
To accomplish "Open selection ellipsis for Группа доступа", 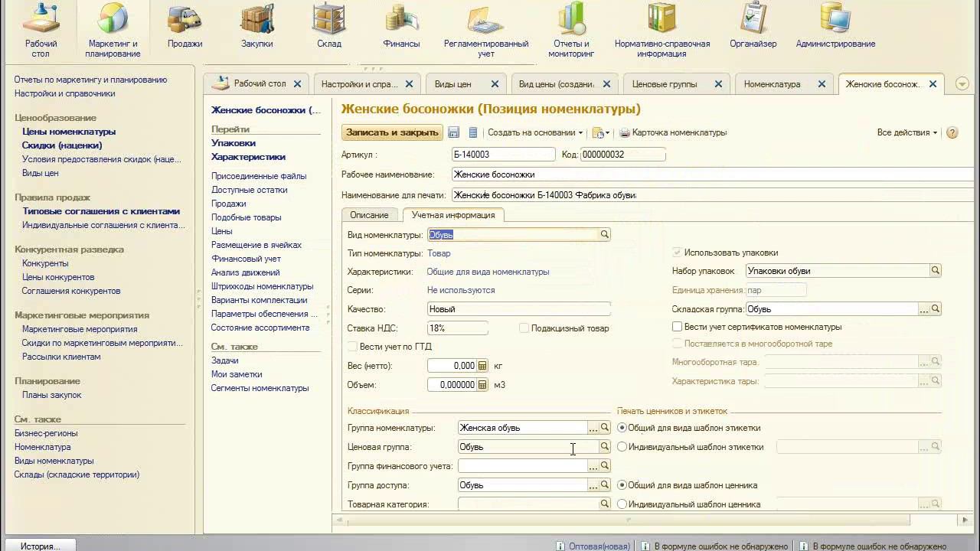I will [x=593, y=485].
